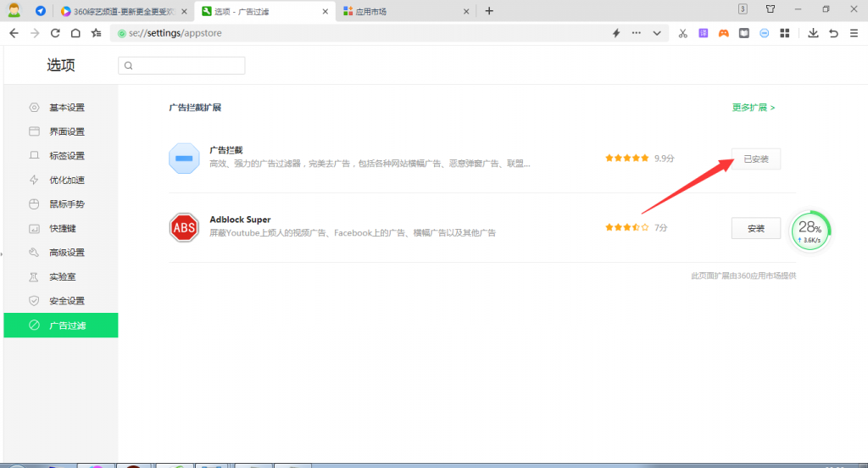Image resolution: width=868 pixels, height=468 pixels.
Task: Click the lightning speed-mode icon in address bar
Action: pyautogui.click(x=616, y=33)
